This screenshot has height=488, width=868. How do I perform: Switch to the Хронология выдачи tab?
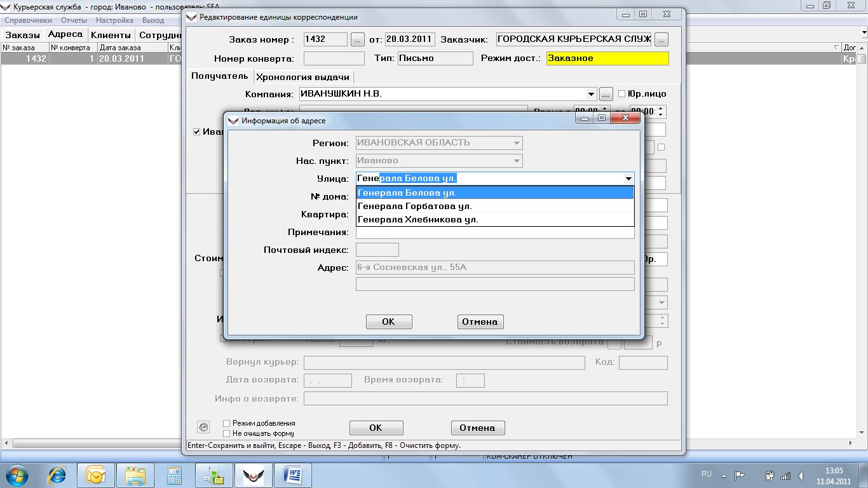(x=302, y=78)
